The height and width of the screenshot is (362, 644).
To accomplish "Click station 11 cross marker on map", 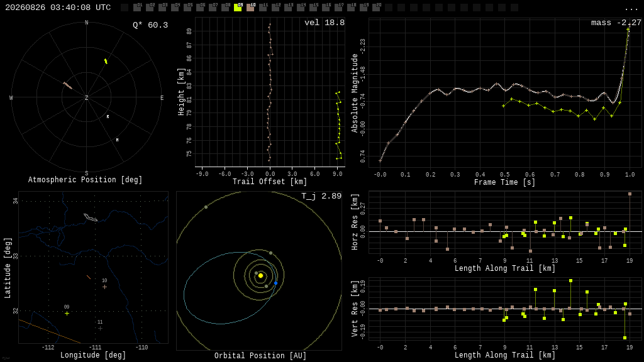I will (100, 328).
